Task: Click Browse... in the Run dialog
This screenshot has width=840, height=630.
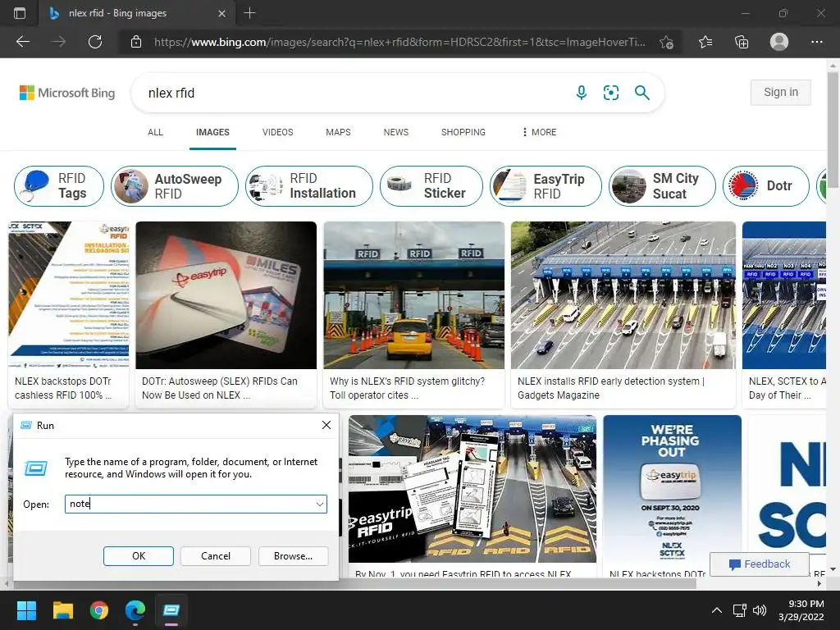Action: click(293, 556)
